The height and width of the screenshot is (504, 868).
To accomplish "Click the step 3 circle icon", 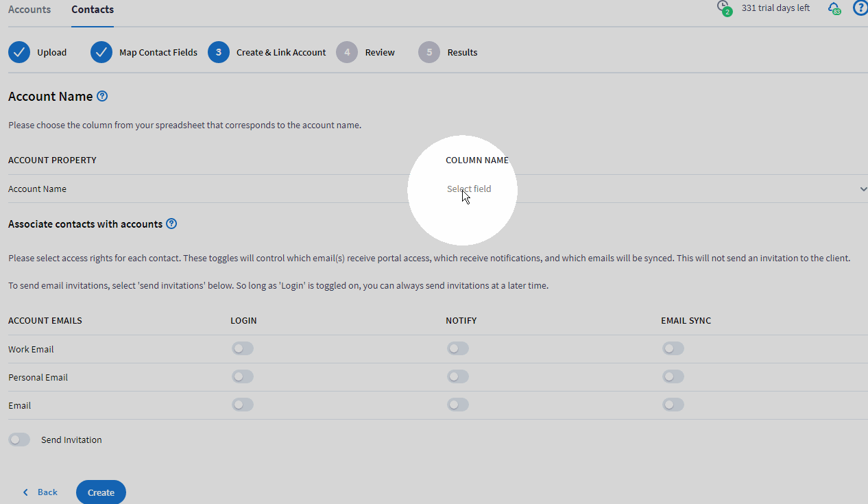I will (x=218, y=52).
